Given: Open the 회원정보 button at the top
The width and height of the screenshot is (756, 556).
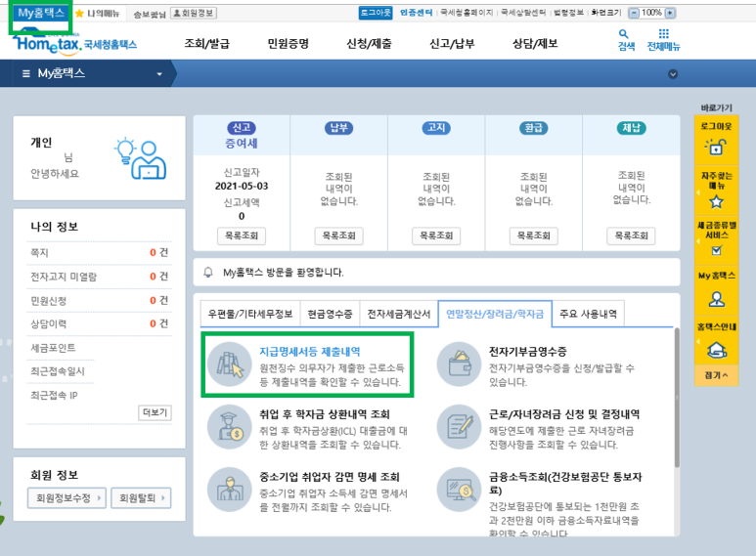Looking at the screenshot, I should [x=194, y=14].
